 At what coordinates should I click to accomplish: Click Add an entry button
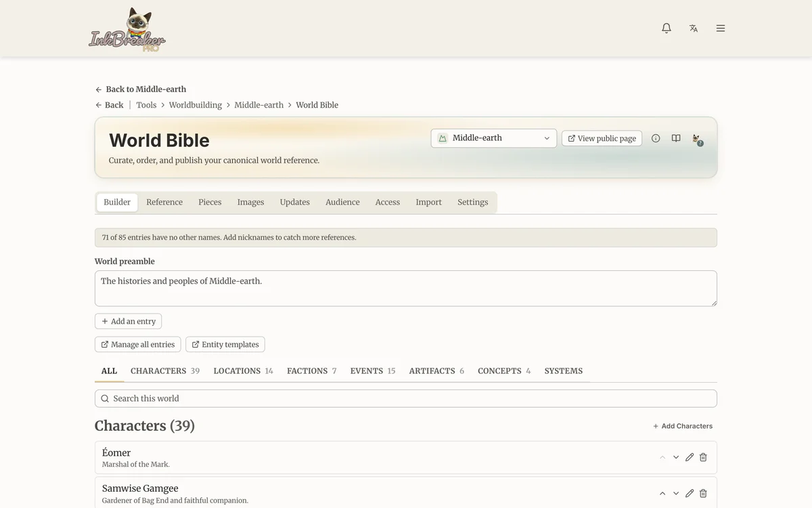click(128, 321)
